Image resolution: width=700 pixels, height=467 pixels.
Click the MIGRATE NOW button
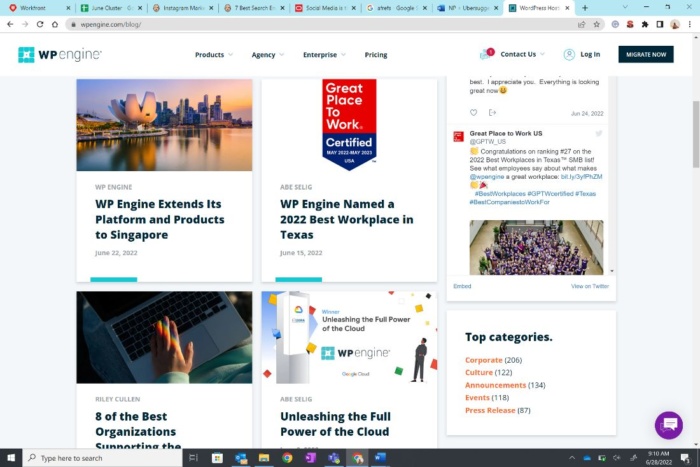click(x=646, y=54)
